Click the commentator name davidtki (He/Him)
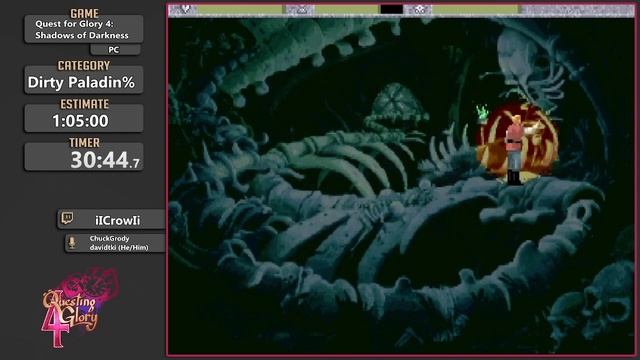The image size is (640, 360). click(x=119, y=247)
